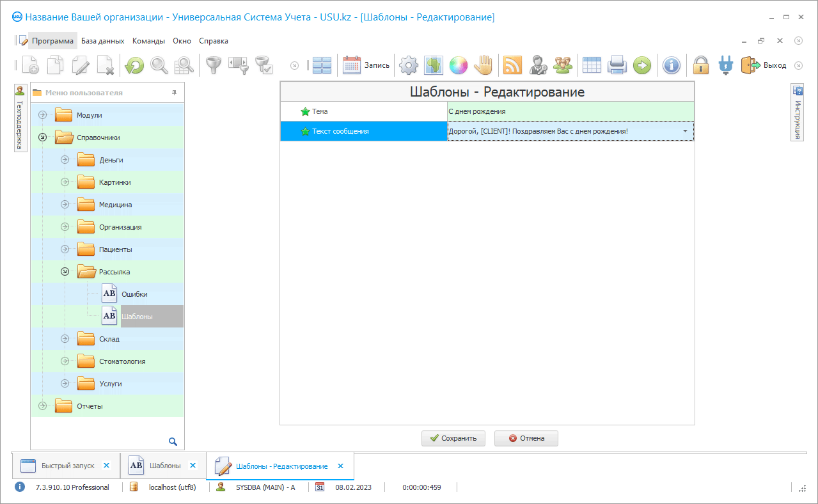Select Ошибки item in the tree
Viewport: 818px width, 504px height.
[x=134, y=294]
